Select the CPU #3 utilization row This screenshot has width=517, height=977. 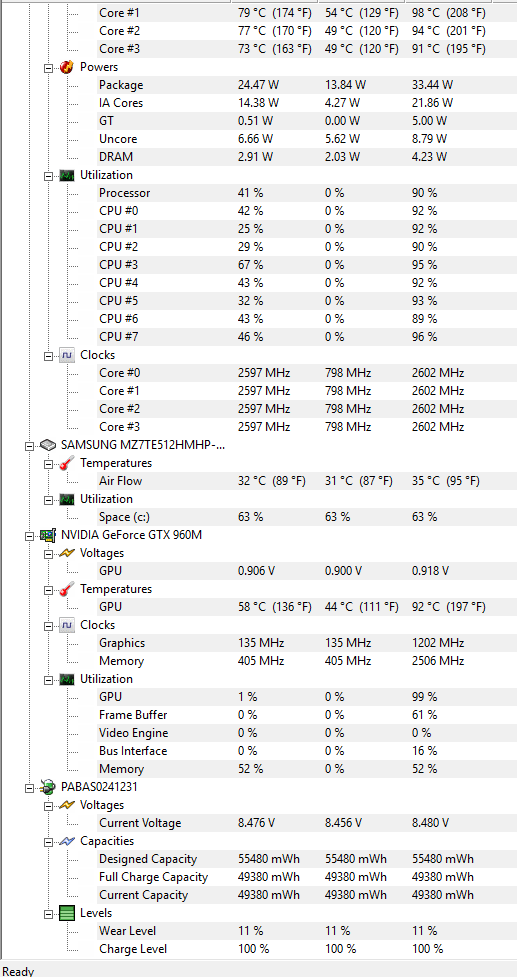pyautogui.click(x=305, y=265)
